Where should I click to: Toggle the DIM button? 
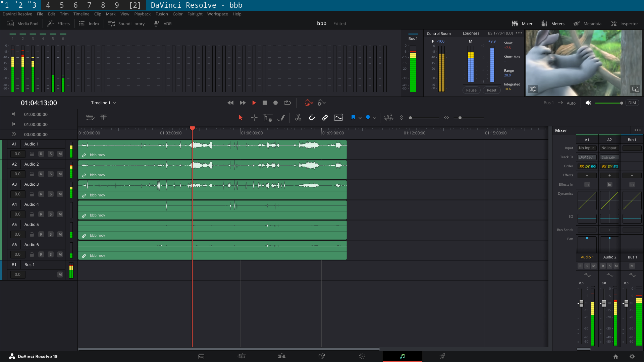tap(632, 103)
